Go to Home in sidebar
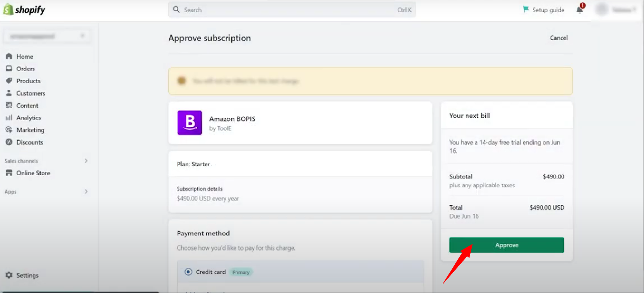Image resolution: width=644 pixels, height=293 pixels. (x=25, y=57)
